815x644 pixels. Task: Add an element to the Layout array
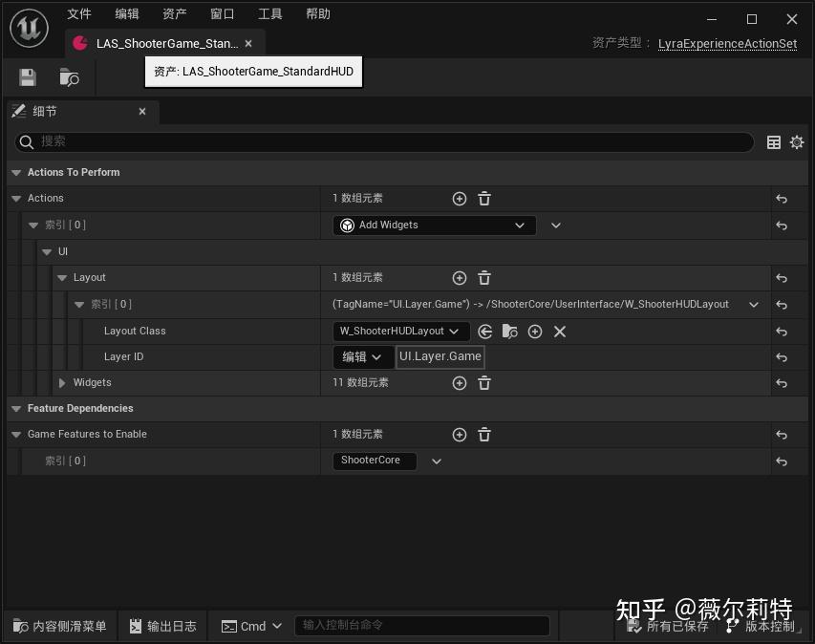tap(459, 277)
